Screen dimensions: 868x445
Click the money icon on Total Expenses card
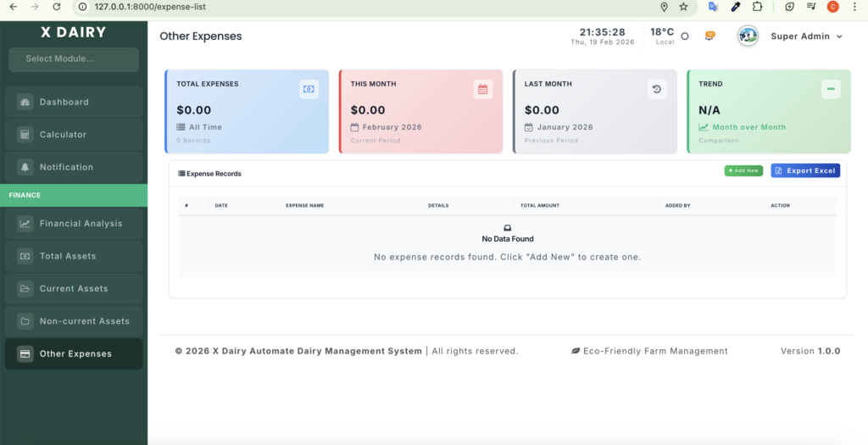click(309, 89)
